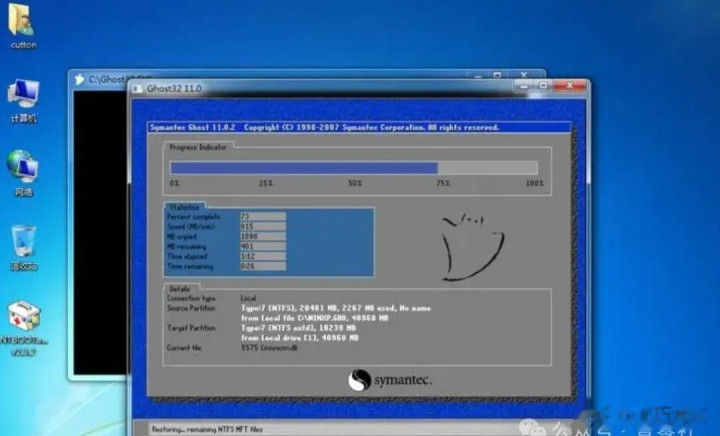Click the Target Partition 10239 MB line
Screen dimensions: 720x436
pos(298,328)
